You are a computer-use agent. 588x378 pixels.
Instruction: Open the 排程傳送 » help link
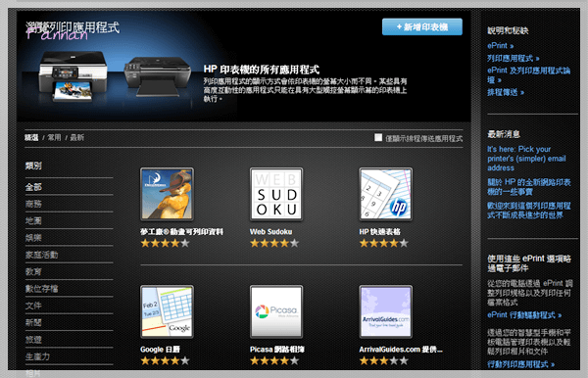[x=506, y=92]
